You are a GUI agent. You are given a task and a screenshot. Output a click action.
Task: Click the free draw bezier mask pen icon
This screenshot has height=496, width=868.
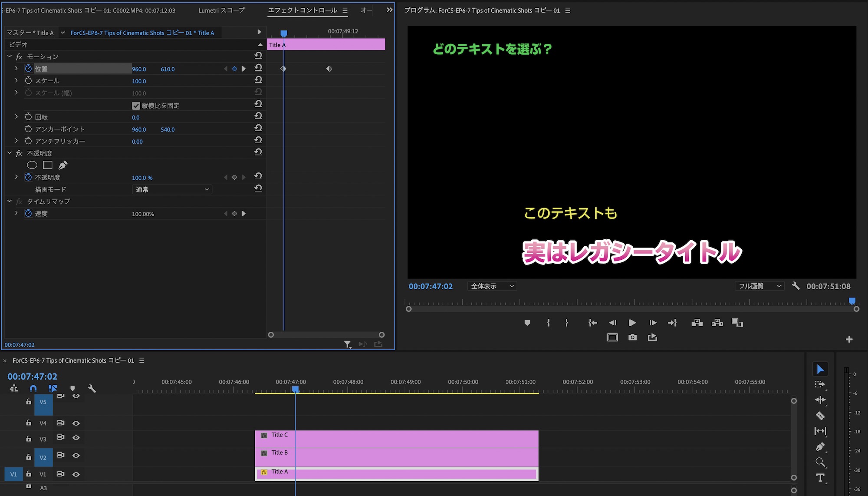point(63,165)
